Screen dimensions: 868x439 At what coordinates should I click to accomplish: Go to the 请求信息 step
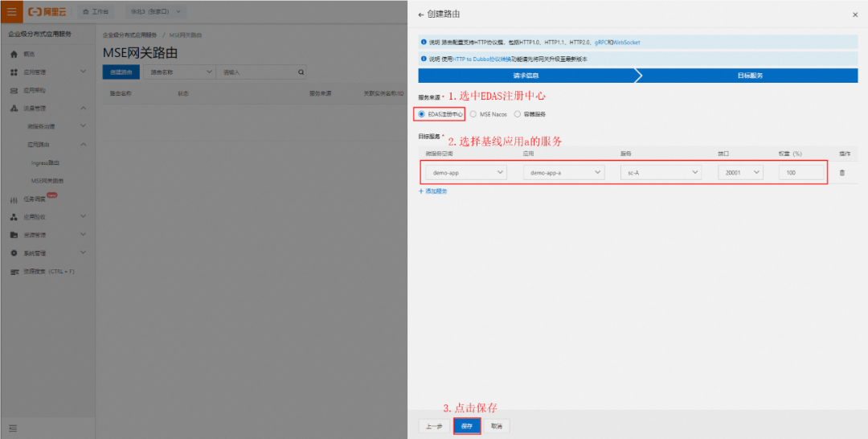pos(526,76)
